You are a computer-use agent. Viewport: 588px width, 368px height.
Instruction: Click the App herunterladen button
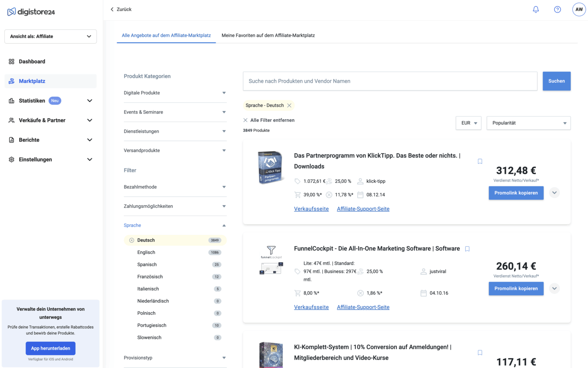coord(51,348)
